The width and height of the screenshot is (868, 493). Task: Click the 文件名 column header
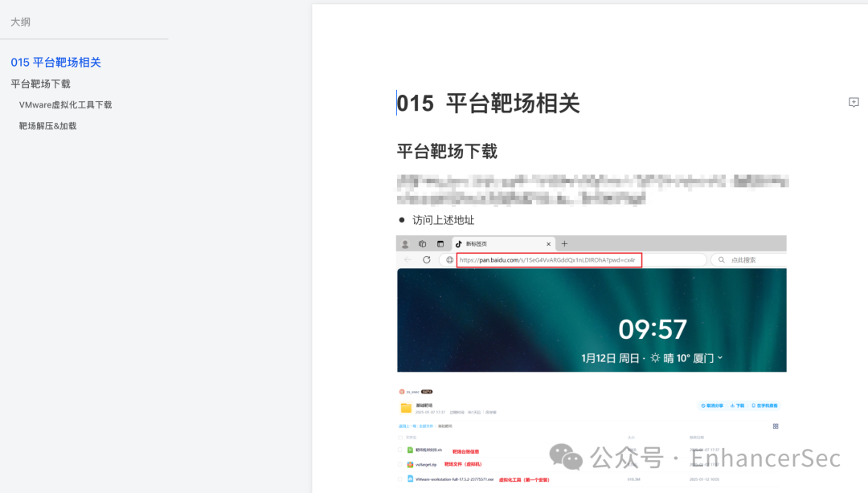[x=411, y=438]
